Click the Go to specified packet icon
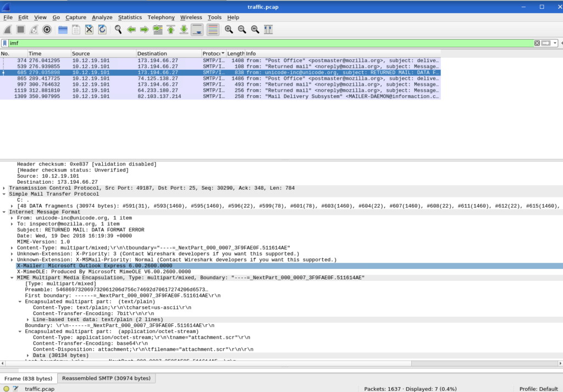The image size is (563, 392). pyautogui.click(x=158, y=30)
